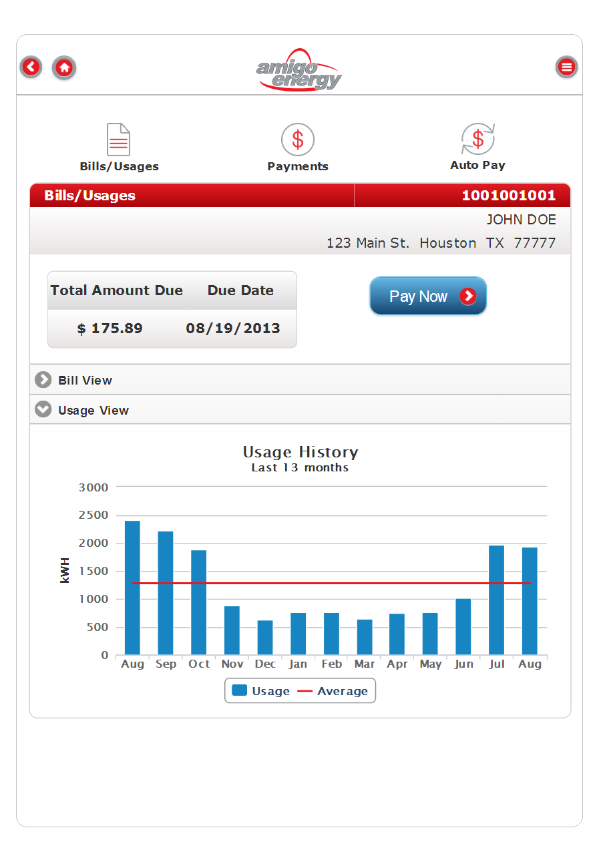Click the Sep usage bar
Screen dimensions: 599x868
pyautogui.click(x=166, y=593)
